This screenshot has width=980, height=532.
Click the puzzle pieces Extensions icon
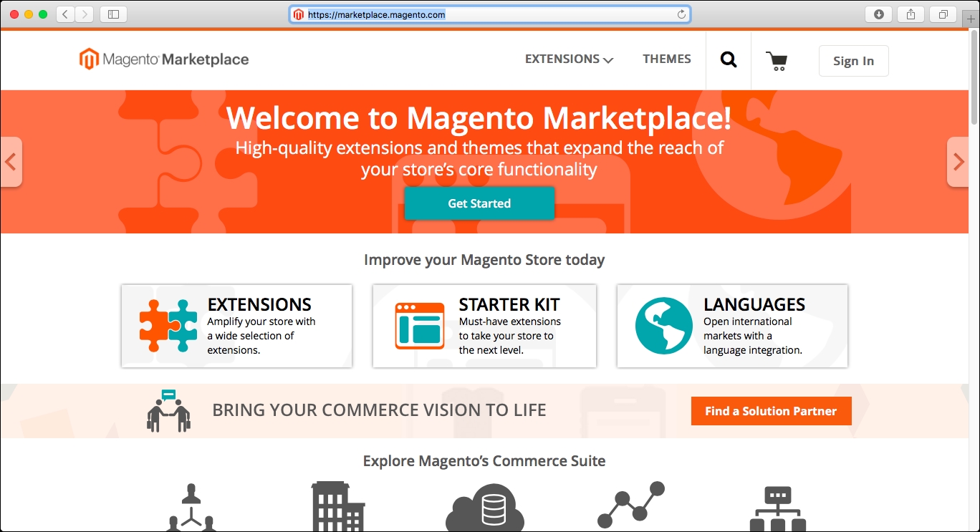(x=168, y=326)
